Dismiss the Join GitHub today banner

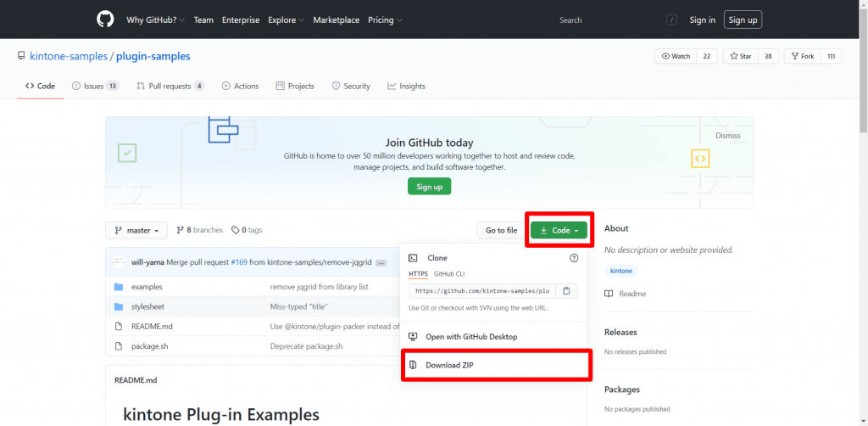point(727,136)
